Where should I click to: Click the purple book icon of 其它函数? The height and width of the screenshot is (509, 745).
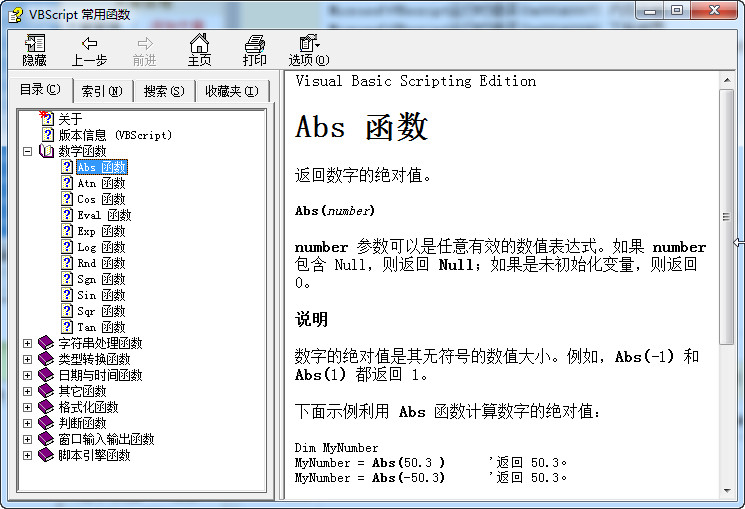(46, 391)
